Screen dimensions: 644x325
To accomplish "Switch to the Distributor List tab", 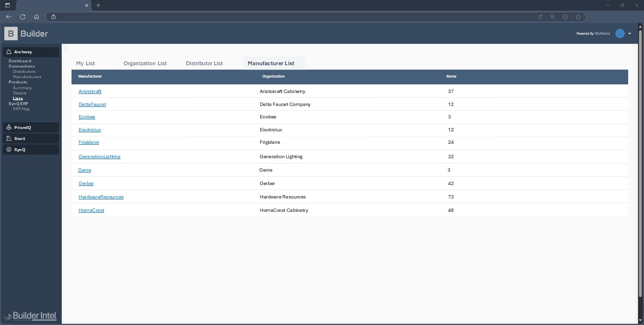I will coord(204,63).
